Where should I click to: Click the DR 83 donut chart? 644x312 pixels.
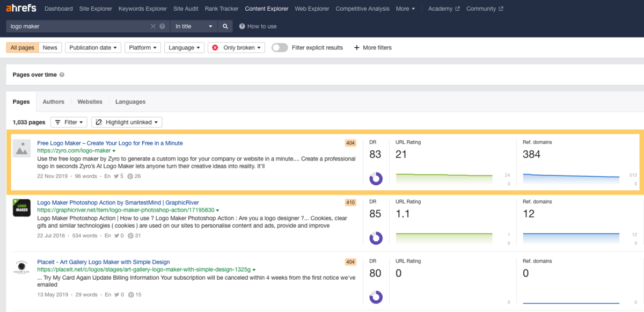376,178
